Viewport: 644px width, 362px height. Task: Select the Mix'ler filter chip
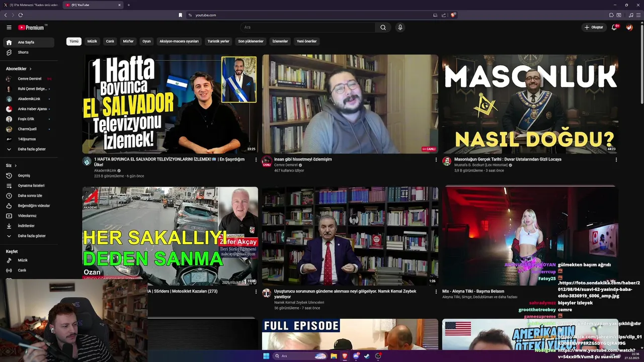[128, 41]
